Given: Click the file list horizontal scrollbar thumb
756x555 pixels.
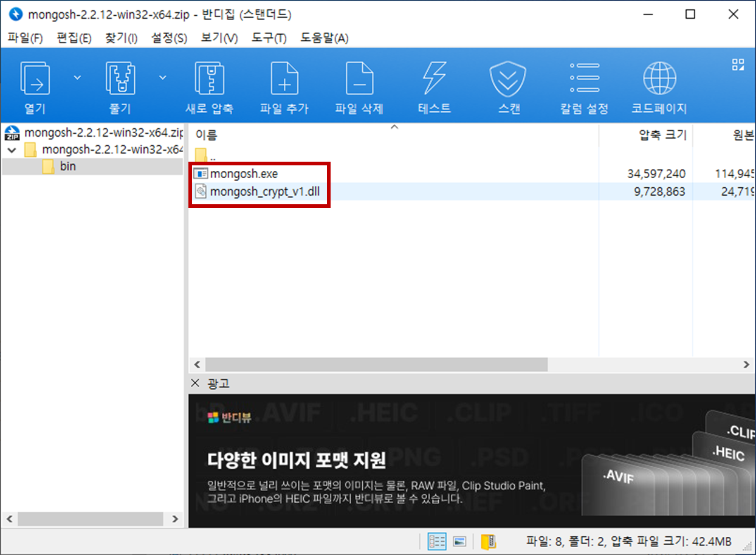Looking at the screenshot, I should click(x=376, y=364).
